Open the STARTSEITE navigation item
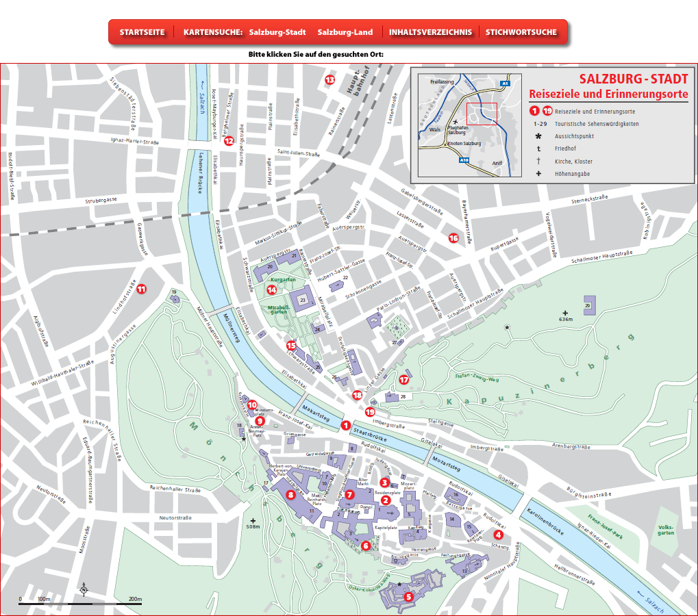Screen dimensions: 698x616 point(142,32)
